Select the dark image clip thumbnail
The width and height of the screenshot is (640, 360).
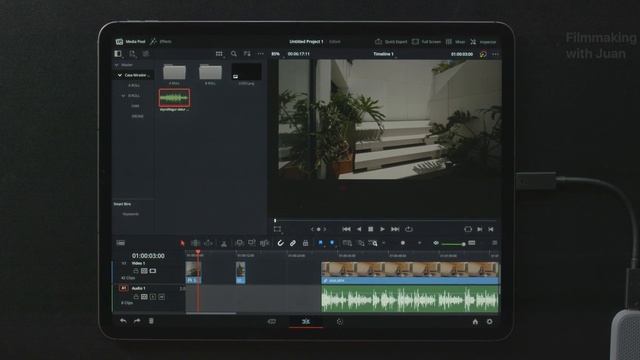pos(246,72)
